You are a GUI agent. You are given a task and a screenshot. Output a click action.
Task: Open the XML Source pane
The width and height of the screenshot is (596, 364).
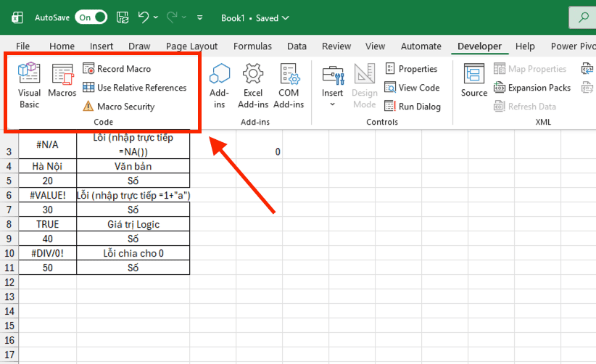tap(474, 81)
